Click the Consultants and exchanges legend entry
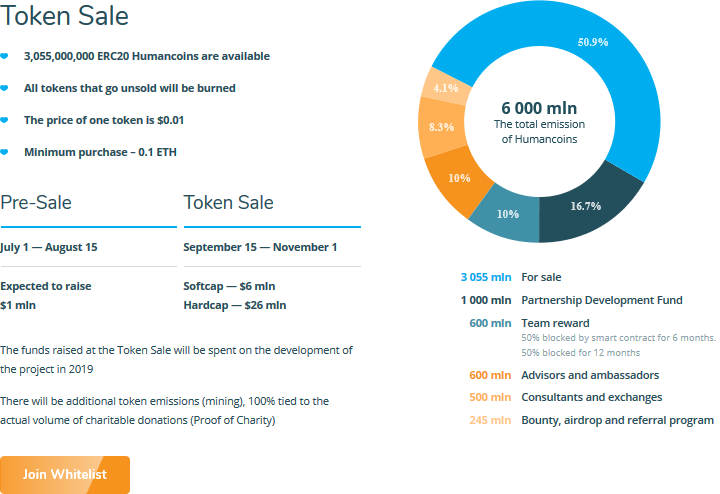 coord(566,397)
